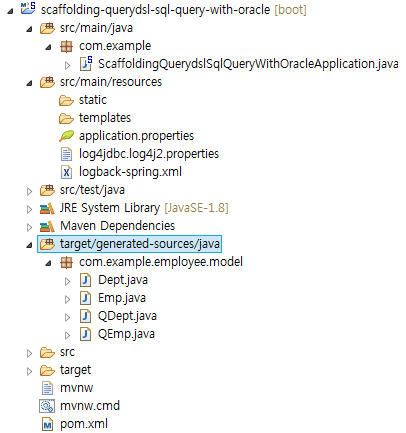Click the templates folder icon
Viewport: 406px width, 433px height.
(66, 118)
